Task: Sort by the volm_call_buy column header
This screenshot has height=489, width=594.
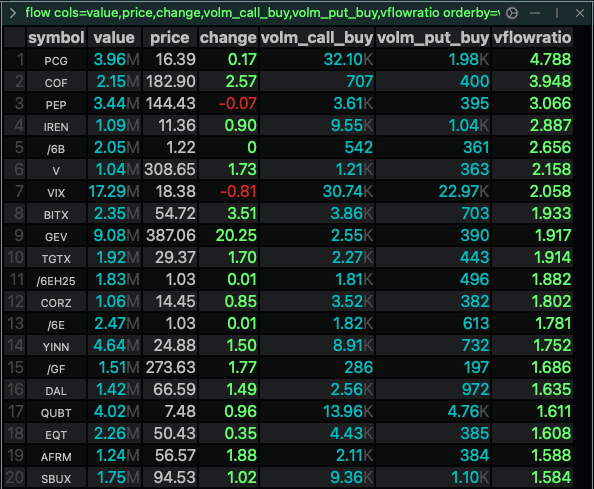Action: 317,37
